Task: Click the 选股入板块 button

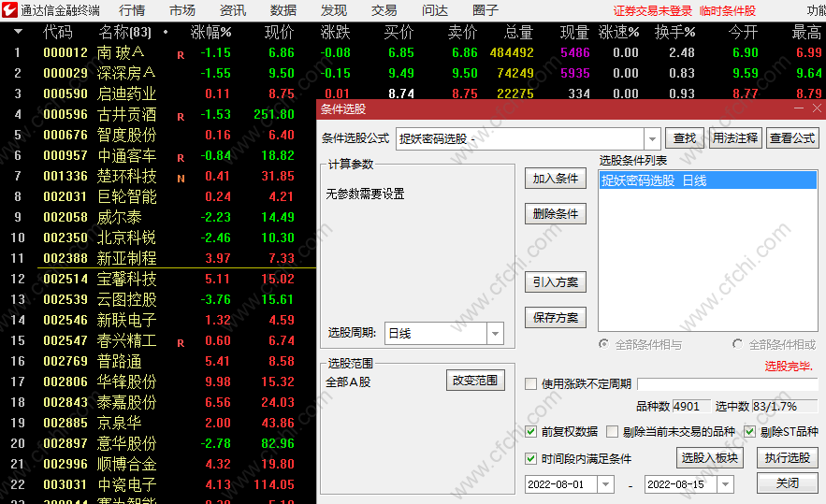Action: [710, 457]
